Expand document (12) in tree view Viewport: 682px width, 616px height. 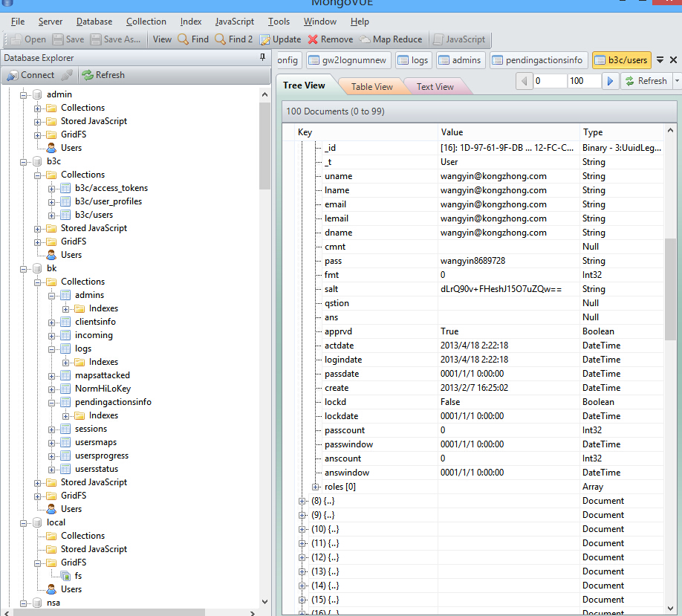(302, 557)
